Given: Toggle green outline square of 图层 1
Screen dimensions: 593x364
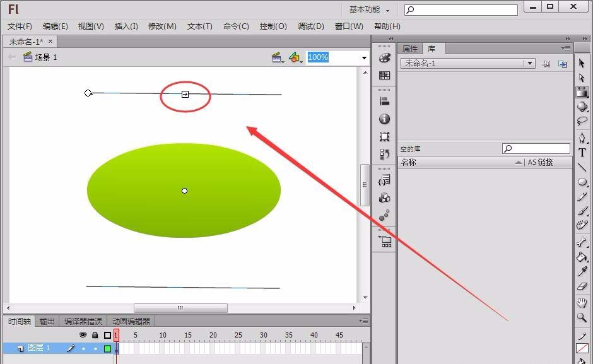Looking at the screenshot, I should 107,348.
